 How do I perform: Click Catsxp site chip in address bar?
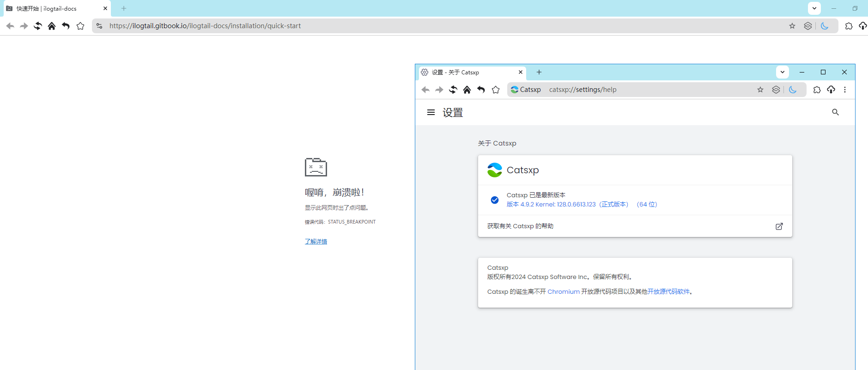click(x=526, y=90)
